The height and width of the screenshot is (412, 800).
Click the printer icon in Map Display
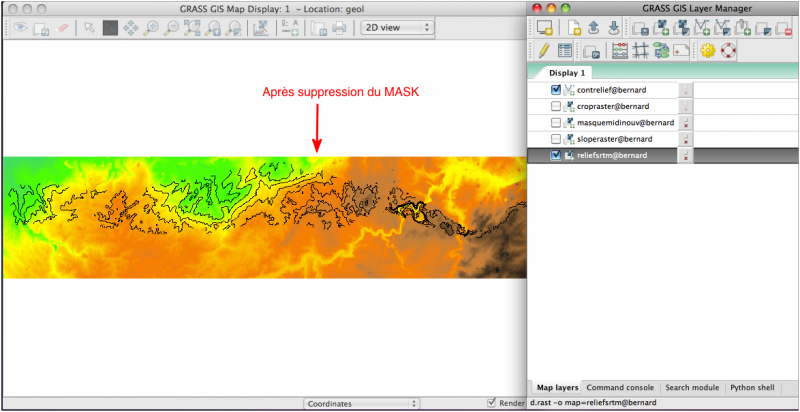tap(339, 28)
